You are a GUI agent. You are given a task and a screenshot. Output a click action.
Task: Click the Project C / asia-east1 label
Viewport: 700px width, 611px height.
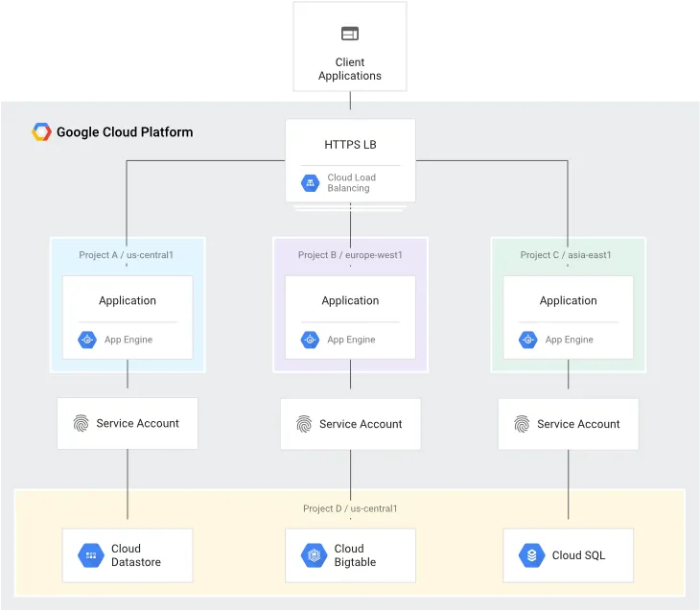pos(566,255)
